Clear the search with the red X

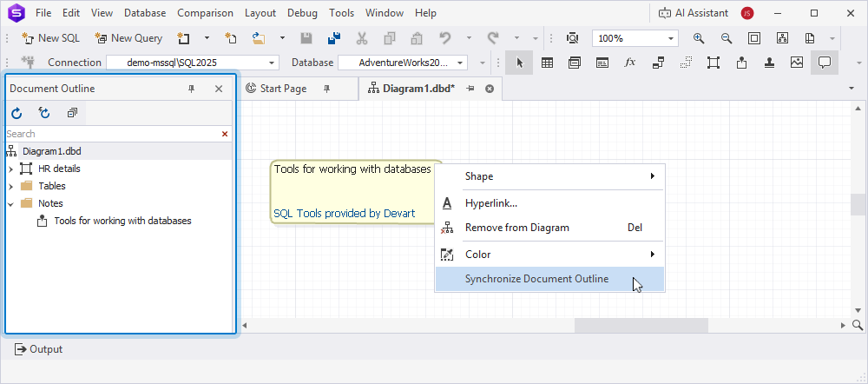tap(225, 134)
